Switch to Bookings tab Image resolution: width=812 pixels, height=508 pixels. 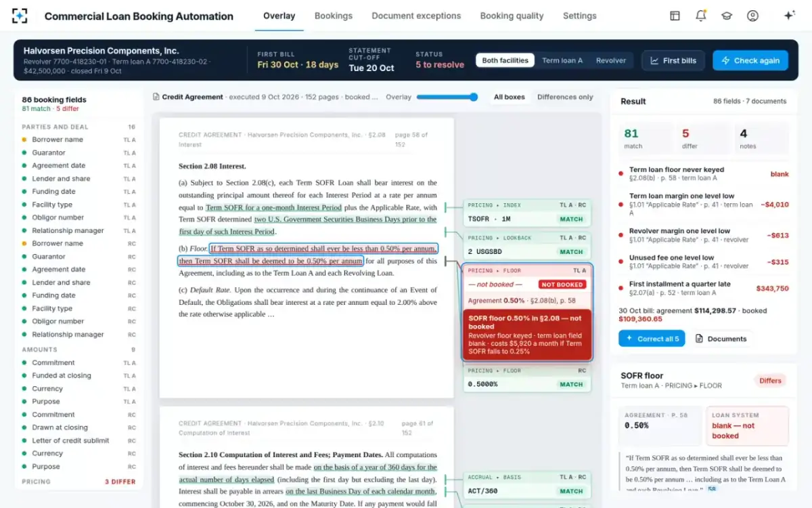click(334, 16)
